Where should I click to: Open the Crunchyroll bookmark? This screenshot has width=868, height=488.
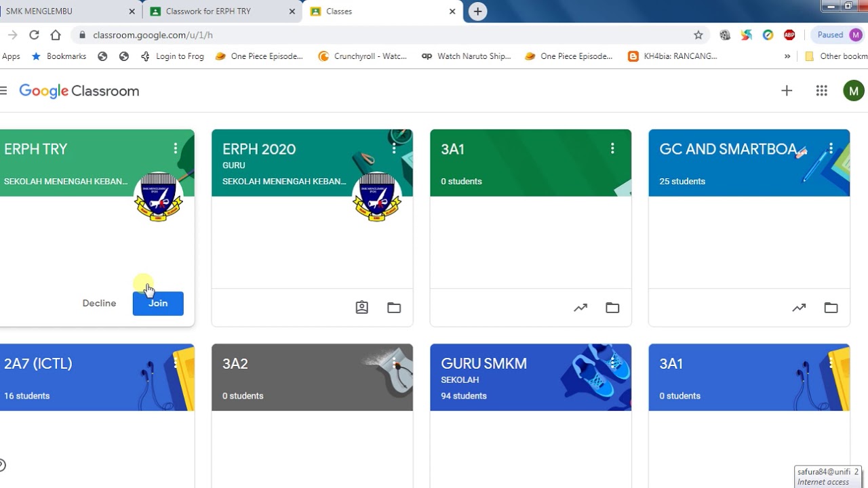pyautogui.click(x=363, y=56)
